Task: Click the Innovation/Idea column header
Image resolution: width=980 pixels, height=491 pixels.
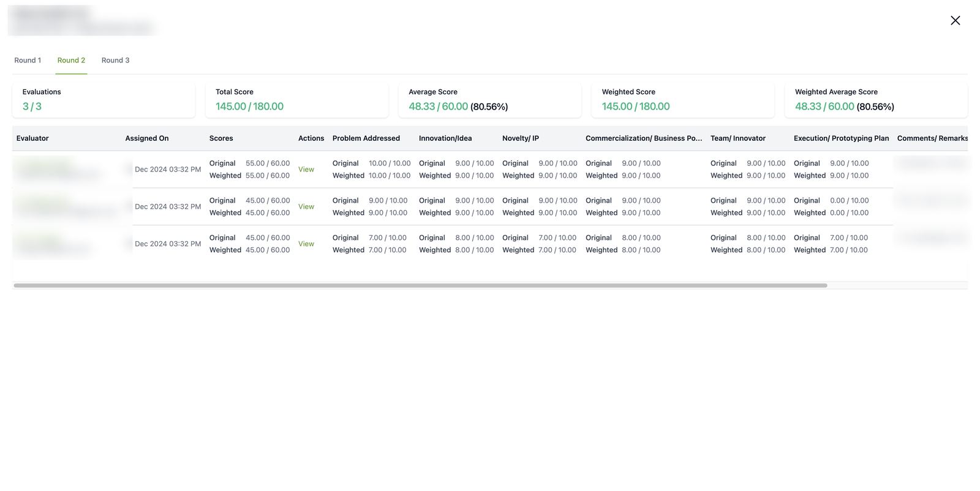Action: pyautogui.click(x=445, y=138)
